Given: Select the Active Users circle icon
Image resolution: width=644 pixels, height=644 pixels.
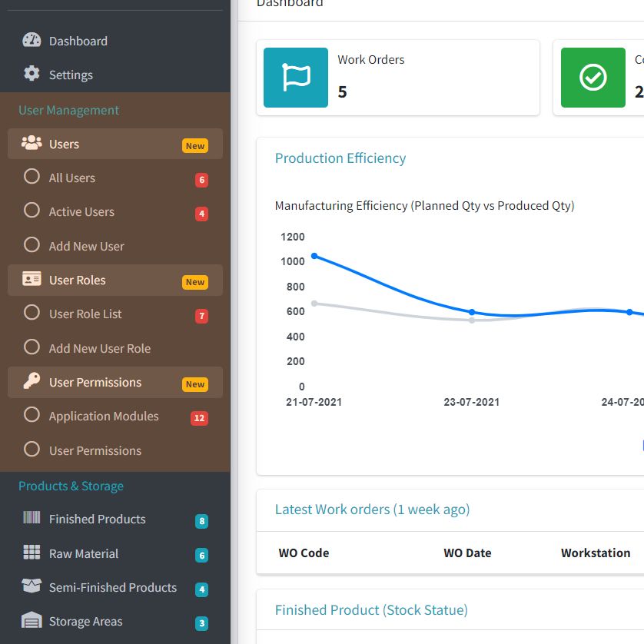Looking at the screenshot, I should pos(32,211).
